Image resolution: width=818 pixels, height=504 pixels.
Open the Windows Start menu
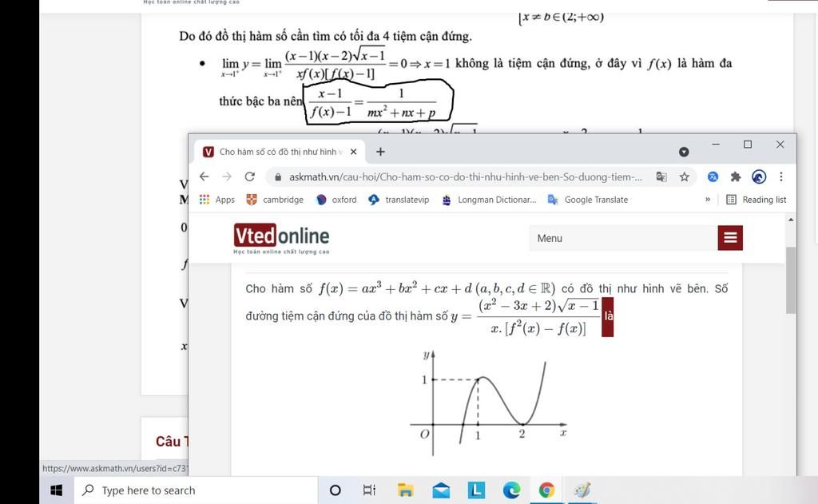(x=57, y=490)
